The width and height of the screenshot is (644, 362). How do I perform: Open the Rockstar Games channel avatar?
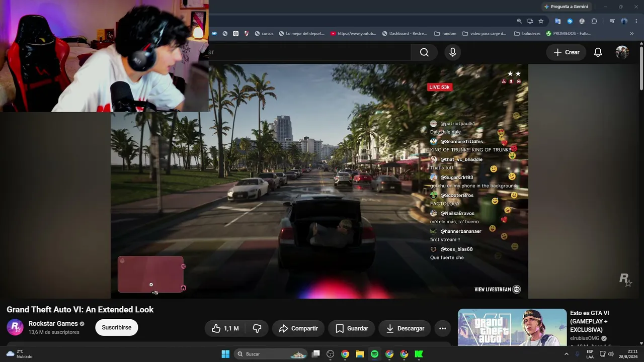(x=15, y=327)
